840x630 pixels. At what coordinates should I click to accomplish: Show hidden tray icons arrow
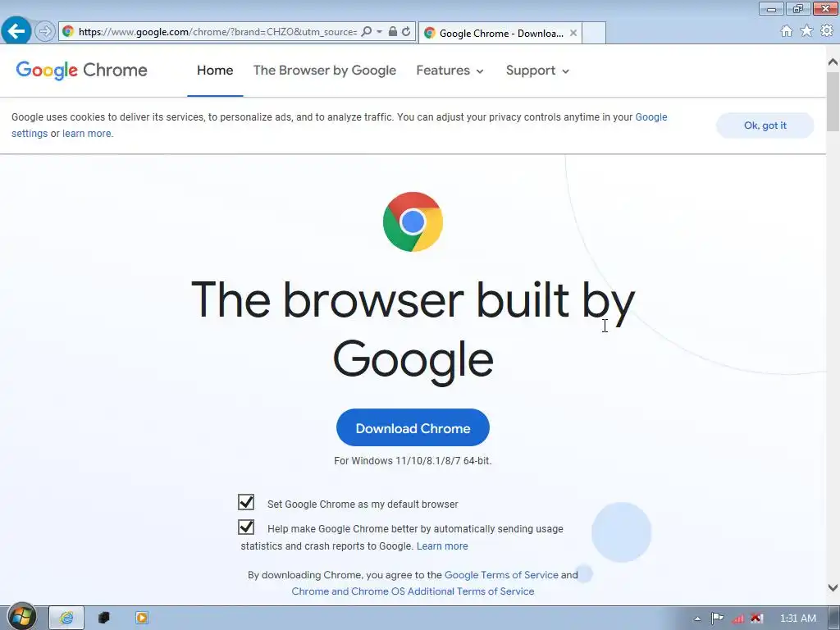tap(697, 619)
